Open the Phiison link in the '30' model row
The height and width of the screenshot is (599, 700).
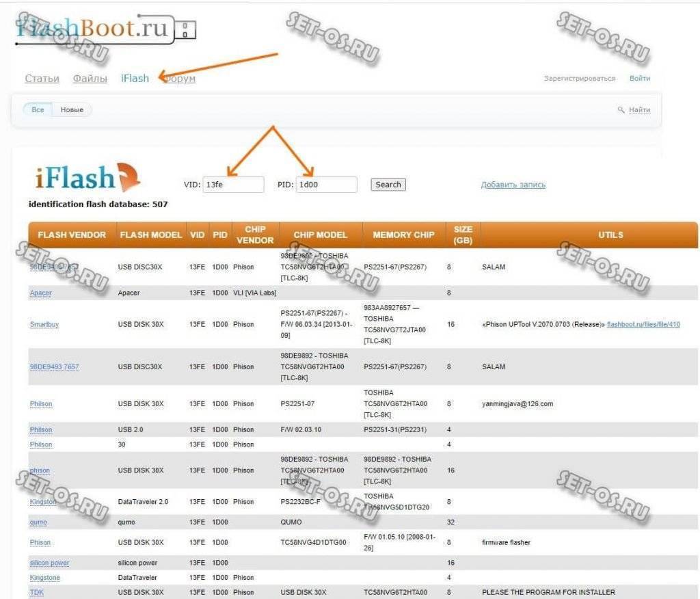tap(41, 444)
